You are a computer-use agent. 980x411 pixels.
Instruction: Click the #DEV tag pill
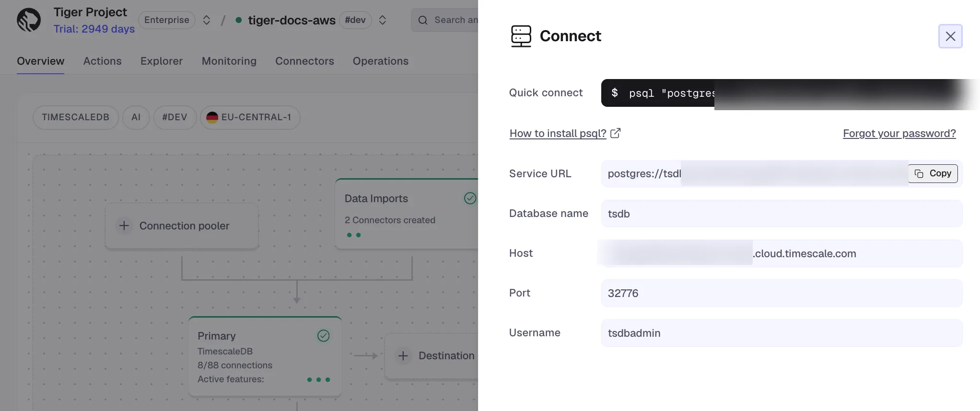(x=175, y=117)
